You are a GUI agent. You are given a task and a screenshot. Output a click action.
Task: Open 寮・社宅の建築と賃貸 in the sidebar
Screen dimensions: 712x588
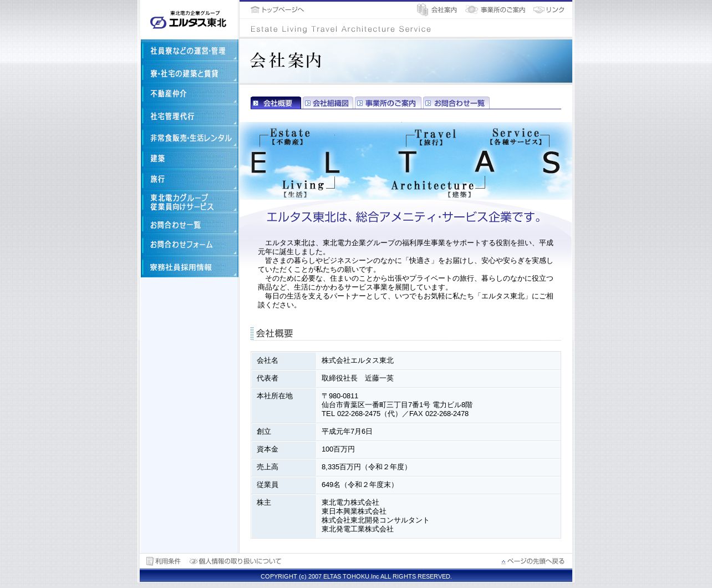click(190, 73)
